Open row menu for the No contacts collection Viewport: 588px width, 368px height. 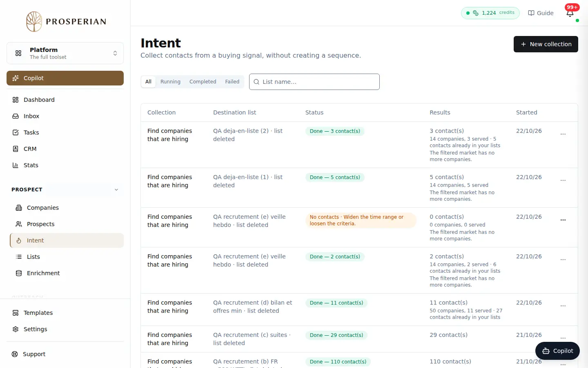tap(563, 220)
